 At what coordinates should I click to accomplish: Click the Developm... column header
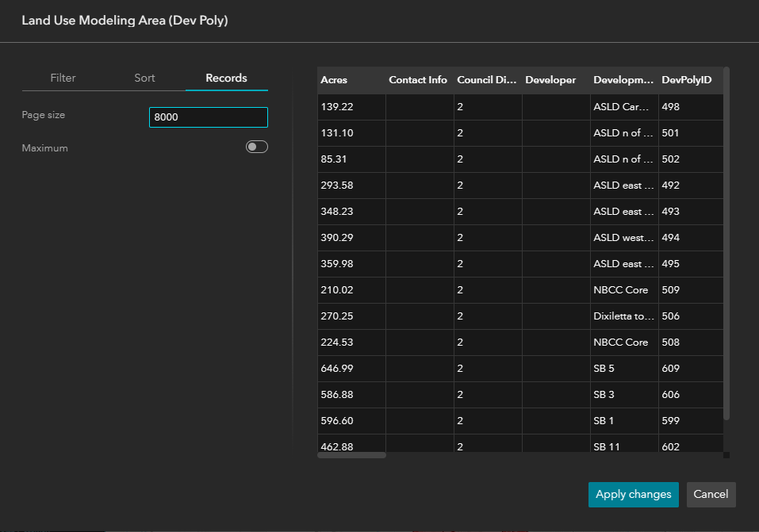click(624, 80)
